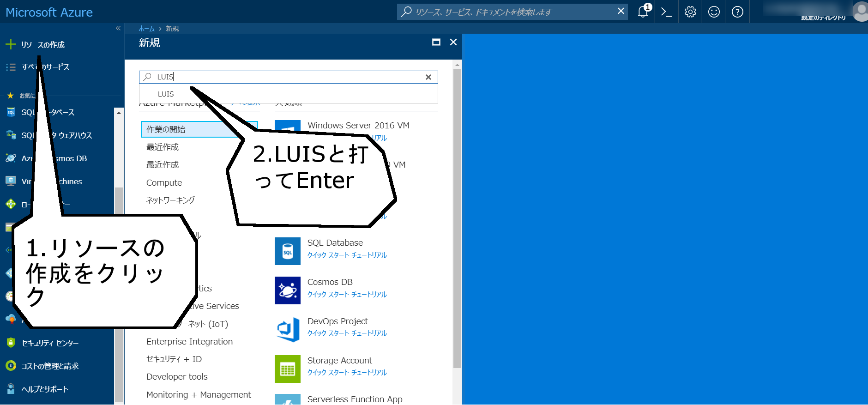Open portal settings gear icon
This screenshot has height=405, width=868.
(x=690, y=12)
